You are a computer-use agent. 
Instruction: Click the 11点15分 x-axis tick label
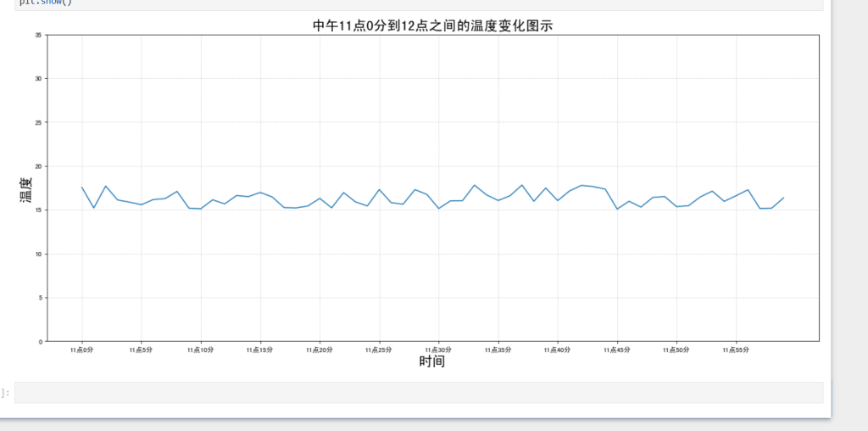pyautogui.click(x=260, y=350)
